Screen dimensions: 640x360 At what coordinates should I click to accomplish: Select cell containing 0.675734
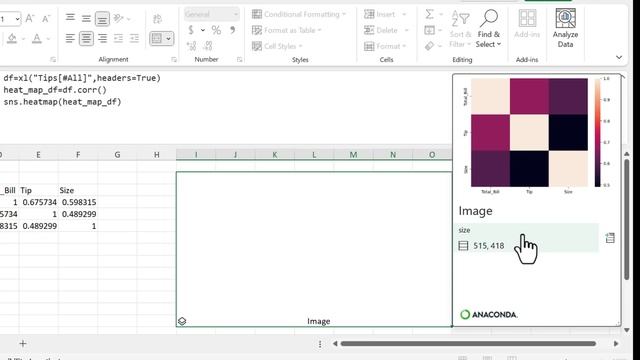[x=38, y=202]
